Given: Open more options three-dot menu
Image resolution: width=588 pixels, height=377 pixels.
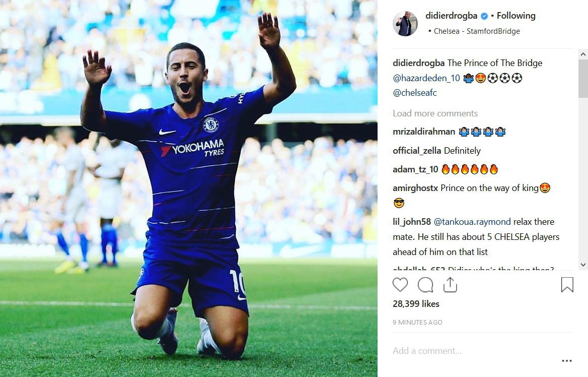Looking at the screenshot, I should tap(567, 361).
